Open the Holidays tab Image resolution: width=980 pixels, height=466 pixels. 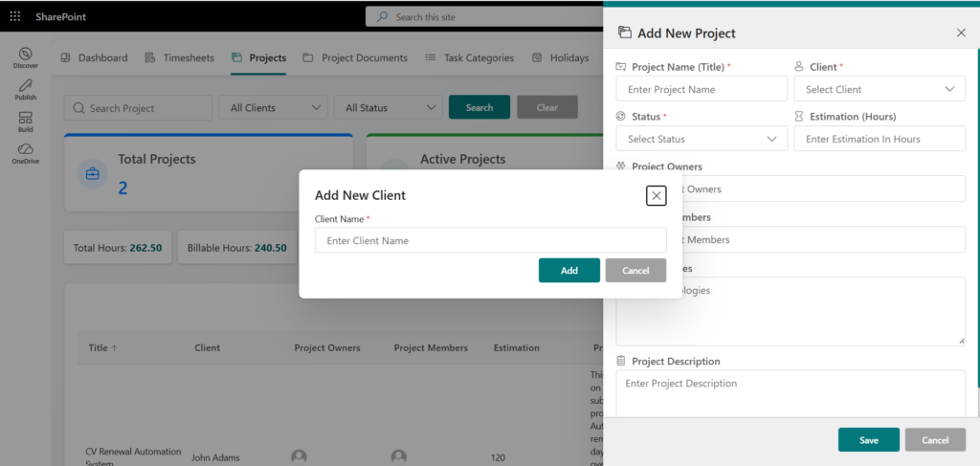coord(560,57)
